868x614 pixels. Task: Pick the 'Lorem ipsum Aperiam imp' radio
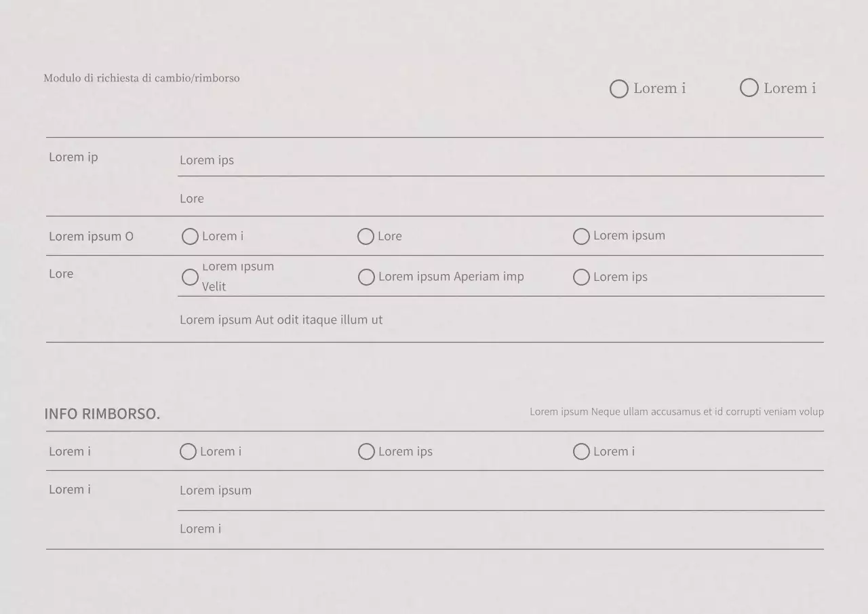(x=366, y=277)
